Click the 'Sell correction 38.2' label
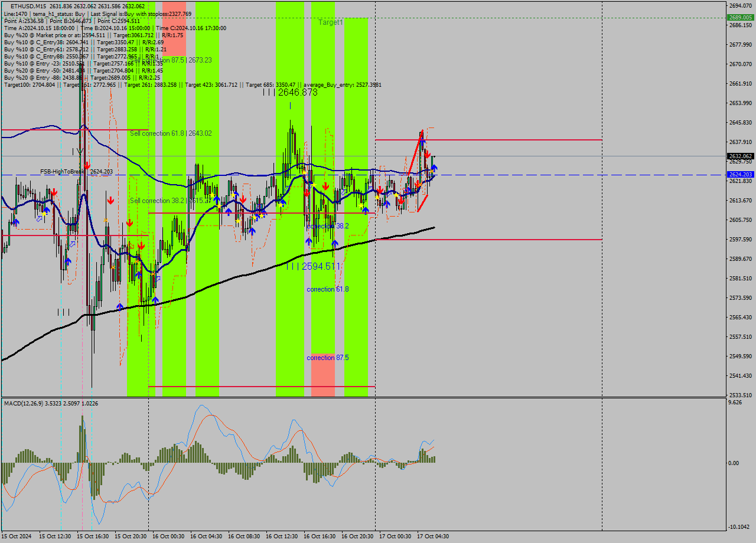The height and width of the screenshot is (543, 756). 171,201
